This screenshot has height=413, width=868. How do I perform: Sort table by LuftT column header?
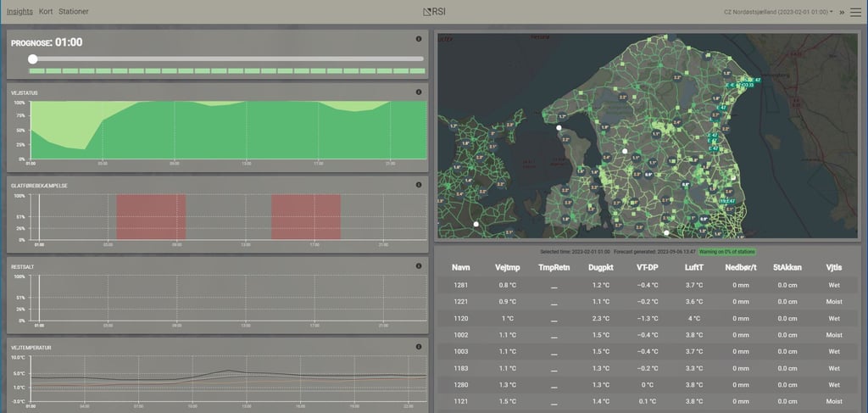(x=693, y=267)
